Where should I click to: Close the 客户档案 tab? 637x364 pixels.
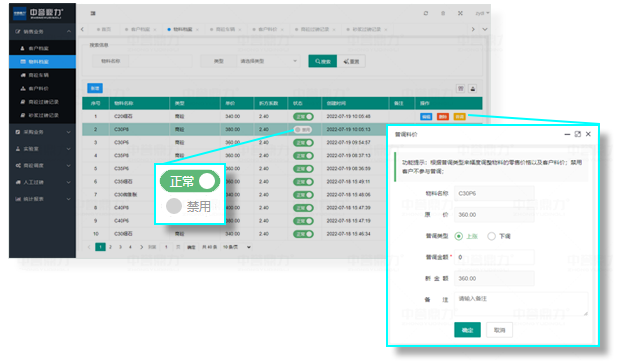click(x=155, y=30)
